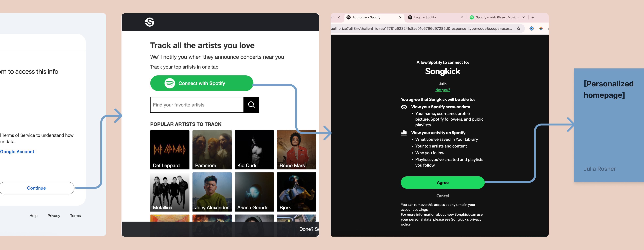Click the colorful eye extension icon

tap(541, 29)
